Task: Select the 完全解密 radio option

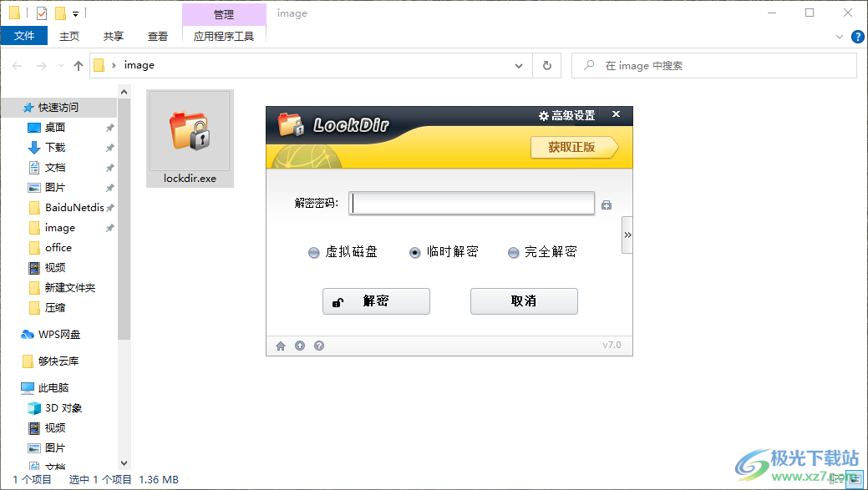Action: (542, 252)
